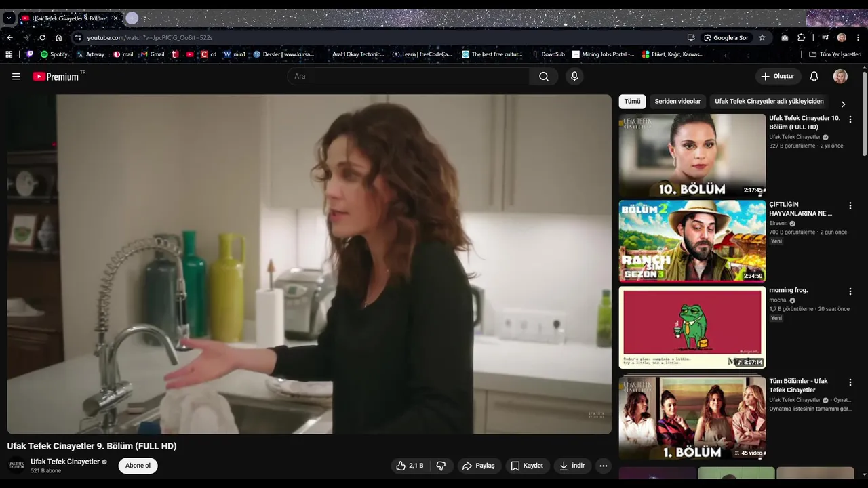This screenshot has width=868, height=488.
Task: Subscribe with the Abone ol button
Action: tap(138, 466)
